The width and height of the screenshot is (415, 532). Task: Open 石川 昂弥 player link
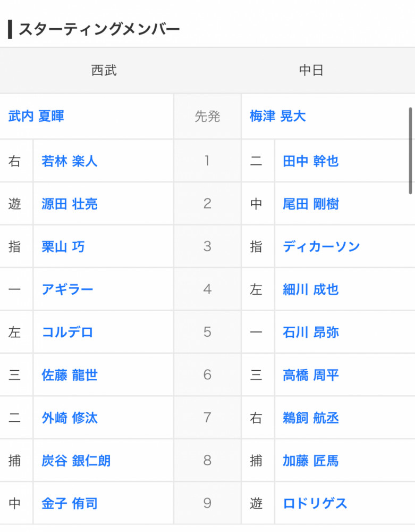pos(311,332)
